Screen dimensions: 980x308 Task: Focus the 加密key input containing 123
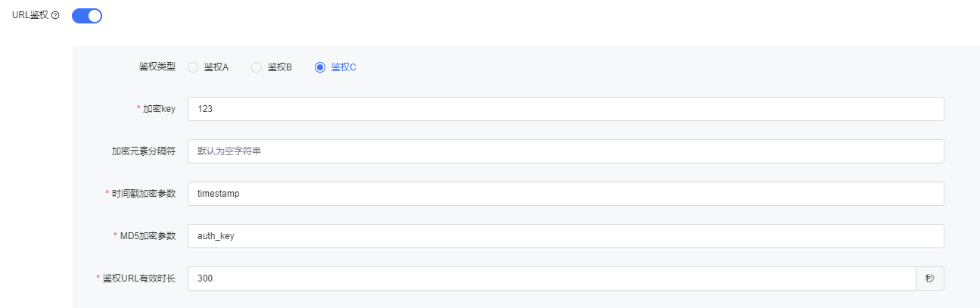(x=565, y=109)
